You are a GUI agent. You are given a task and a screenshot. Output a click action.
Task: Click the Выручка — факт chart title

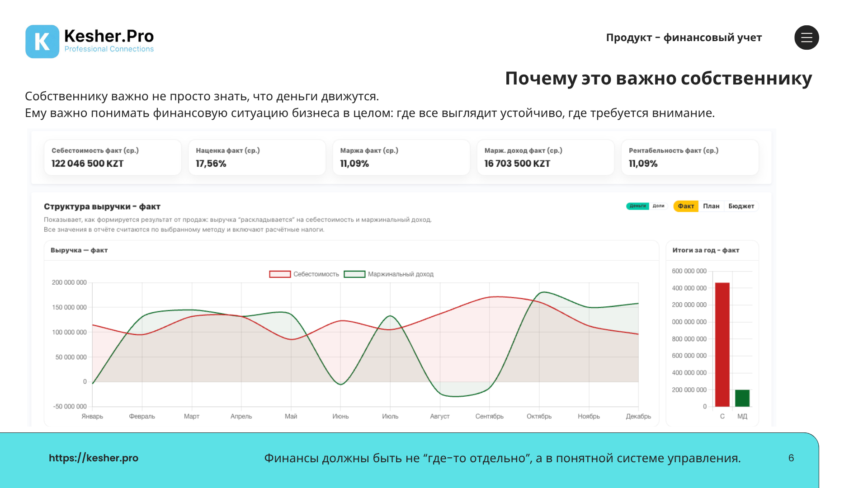[x=79, y=250]
